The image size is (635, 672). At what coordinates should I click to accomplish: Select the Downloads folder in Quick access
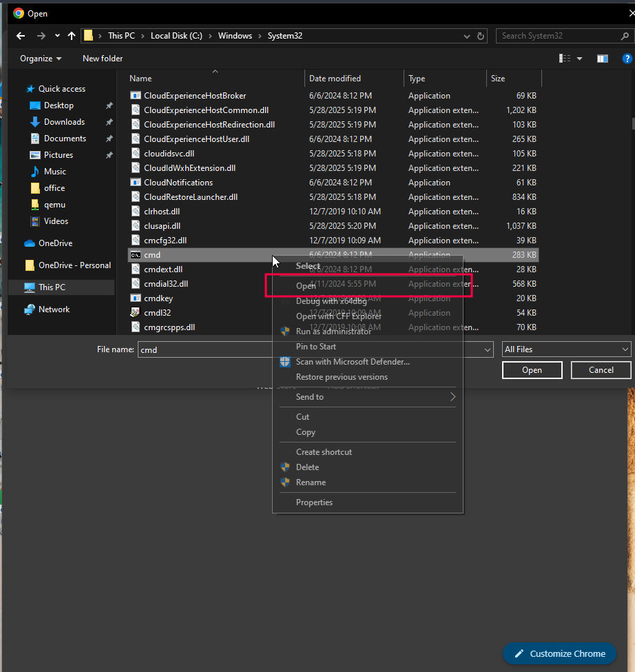click(64, 122)
